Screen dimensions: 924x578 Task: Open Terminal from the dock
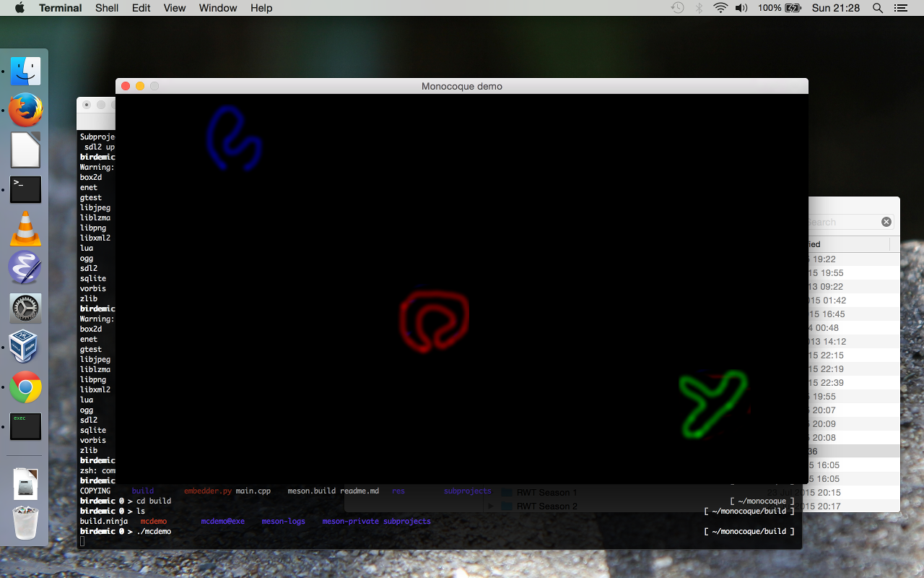(x=25, y=189)
